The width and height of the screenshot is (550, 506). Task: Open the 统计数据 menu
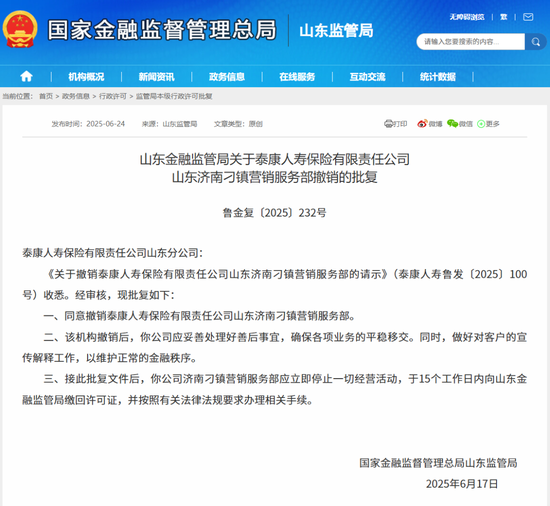coord(438,76)
